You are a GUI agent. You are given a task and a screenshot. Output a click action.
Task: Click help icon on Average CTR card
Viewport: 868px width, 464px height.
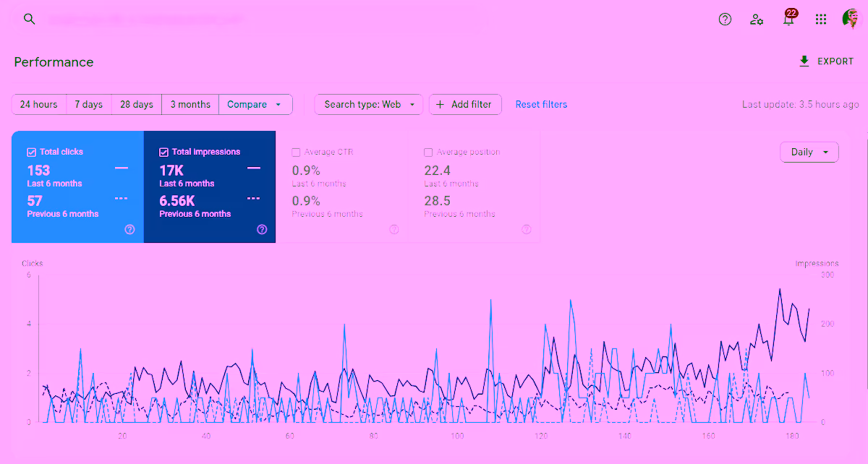[x=394, y=229]
